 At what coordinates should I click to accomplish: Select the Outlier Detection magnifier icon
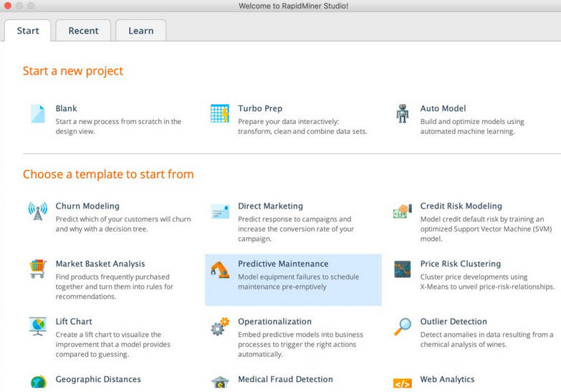tap(403, 327)
